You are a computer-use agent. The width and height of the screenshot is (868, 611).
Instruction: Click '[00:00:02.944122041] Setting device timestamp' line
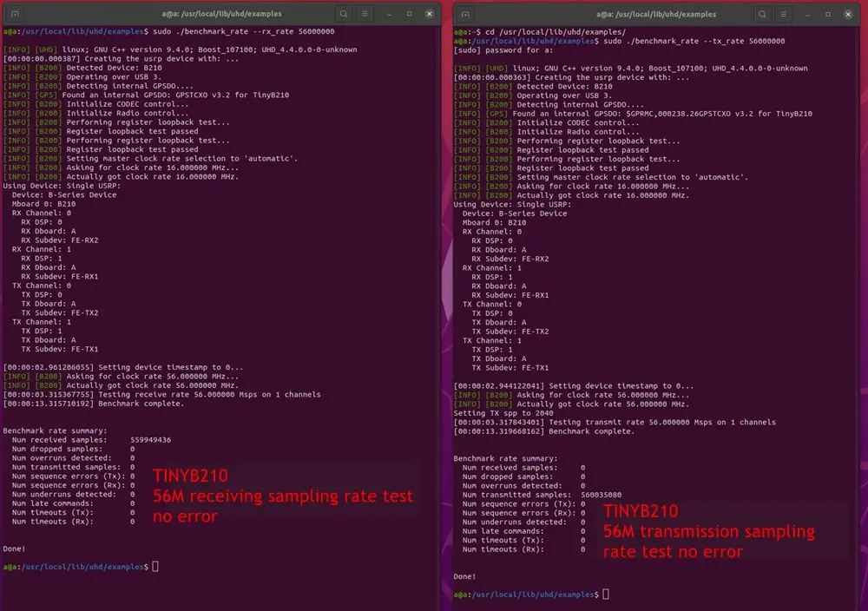click(x=574, y=386)
